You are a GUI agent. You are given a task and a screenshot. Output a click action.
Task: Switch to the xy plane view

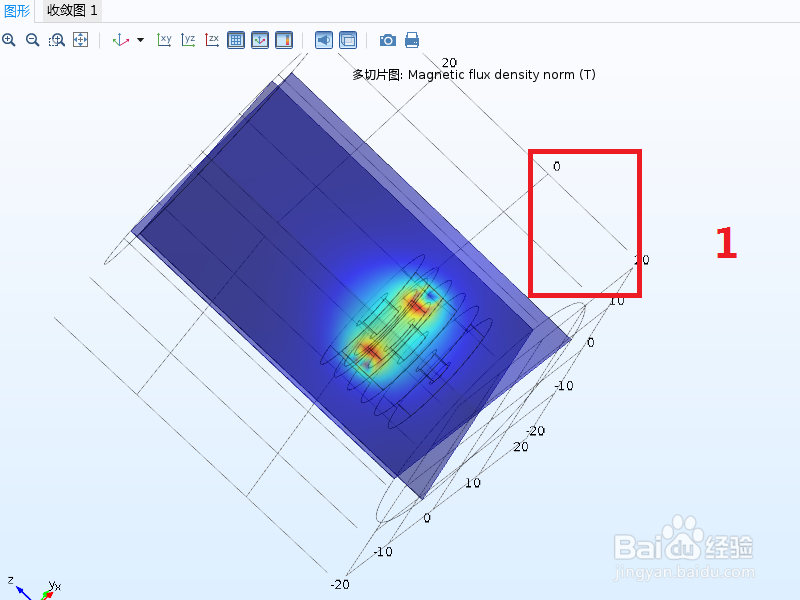[x=164, y=40]
